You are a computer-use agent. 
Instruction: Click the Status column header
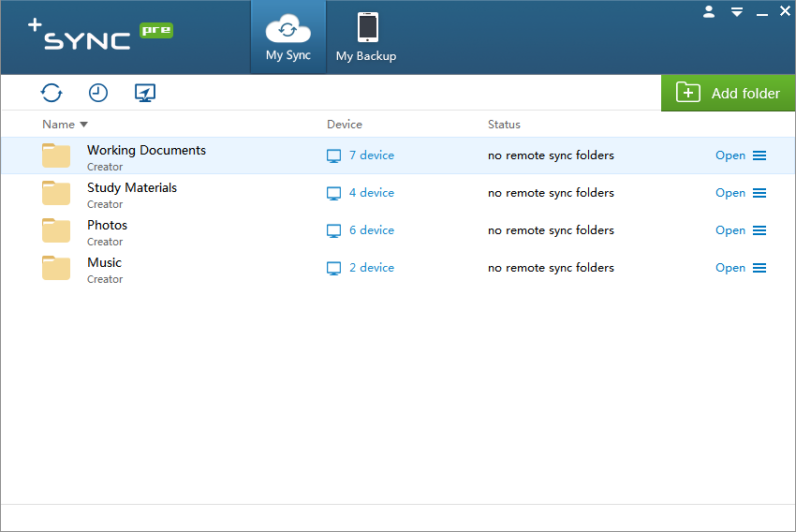click(504, 125)
